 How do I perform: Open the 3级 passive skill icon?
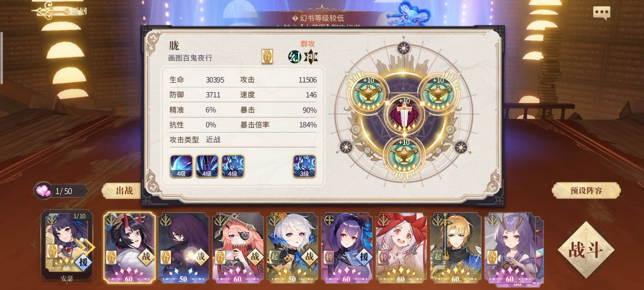[x=304, y=166]
